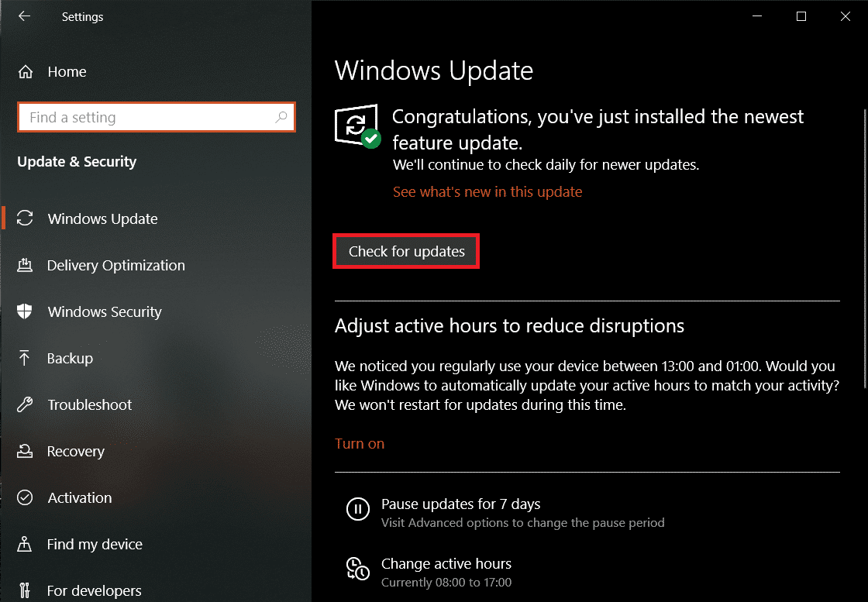The height and width of the screenshot is (602, 868).
Task: Click Turn on to adjust active hours
Action: click(x=360, y=443)
